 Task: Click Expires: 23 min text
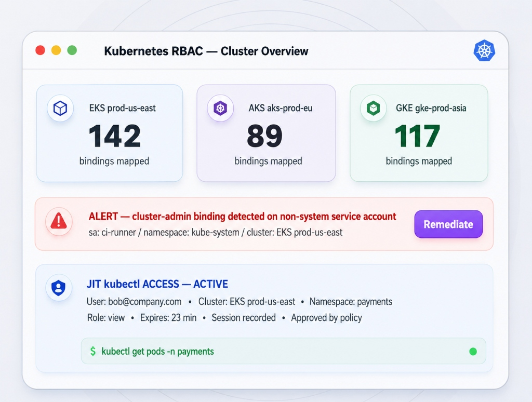point(168,318)
